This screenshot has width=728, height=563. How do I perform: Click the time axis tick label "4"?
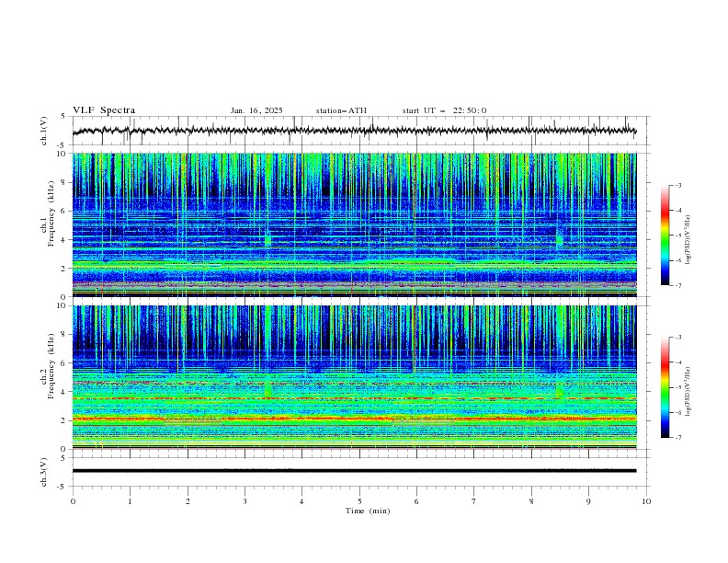(301, 501)
